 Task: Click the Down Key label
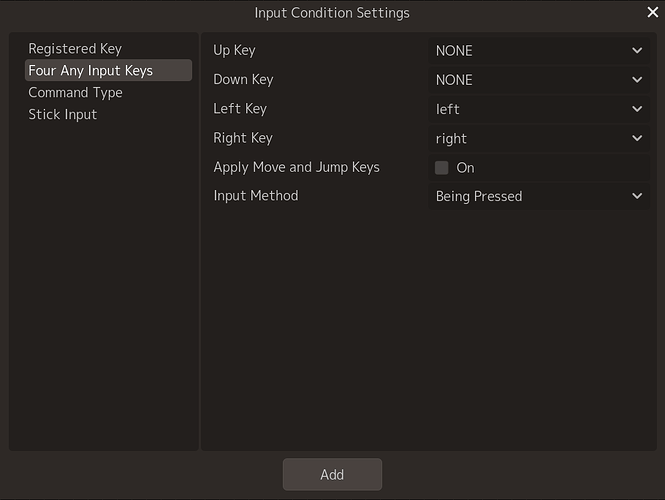click(x=243, y=80)
